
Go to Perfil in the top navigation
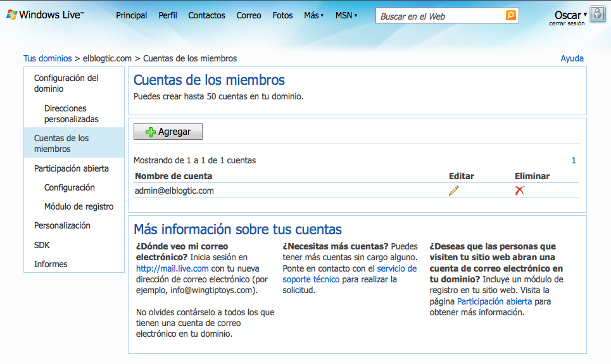pyautogui.click(x=168, y=15)
